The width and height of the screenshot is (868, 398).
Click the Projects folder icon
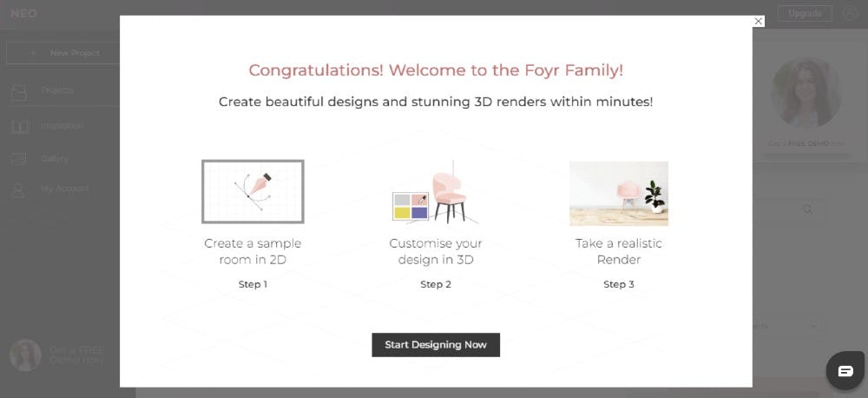(x=20, y=90)
